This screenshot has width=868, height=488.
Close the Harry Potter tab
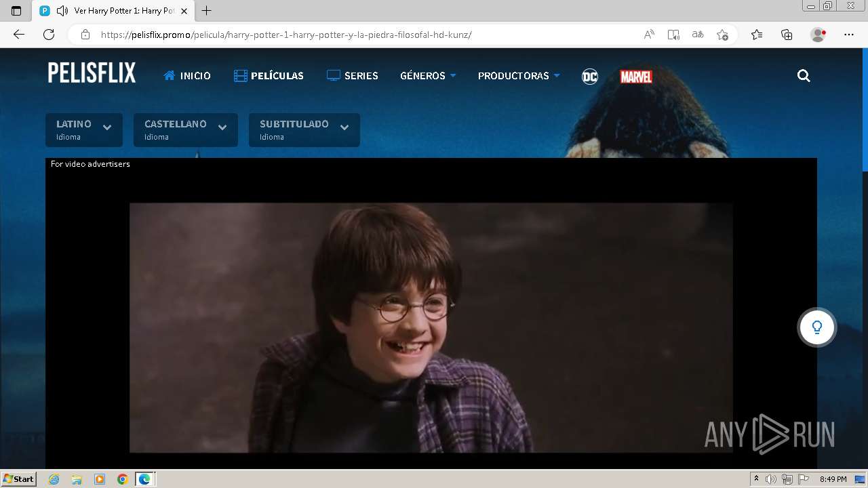pos(184,11)
